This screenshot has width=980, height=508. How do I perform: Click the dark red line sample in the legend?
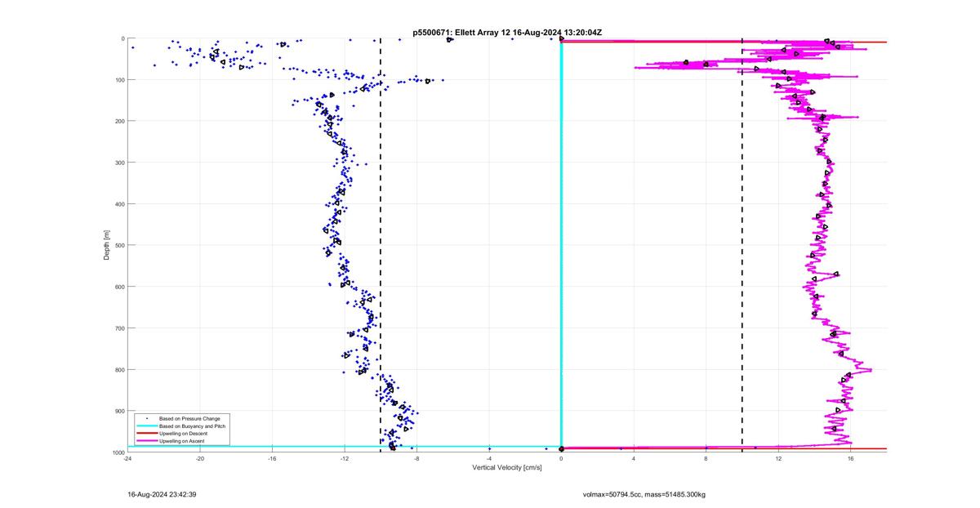(146, 434)
